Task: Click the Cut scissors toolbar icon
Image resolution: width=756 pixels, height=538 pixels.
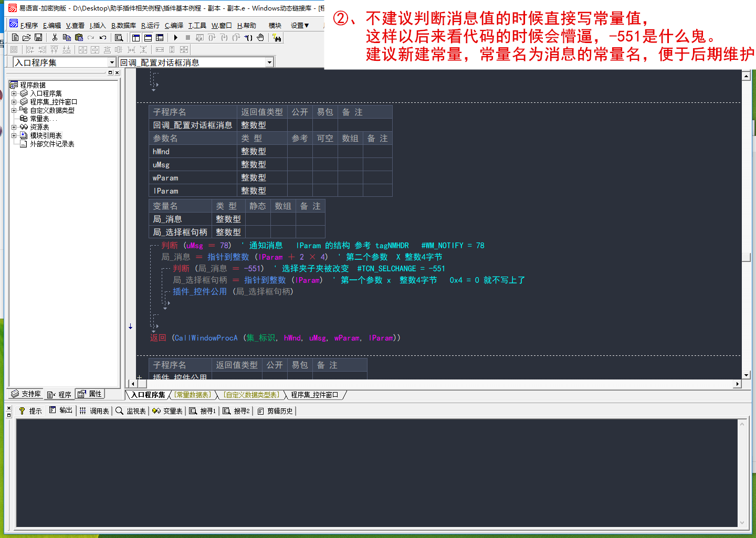Action: (x=55, y=38)
